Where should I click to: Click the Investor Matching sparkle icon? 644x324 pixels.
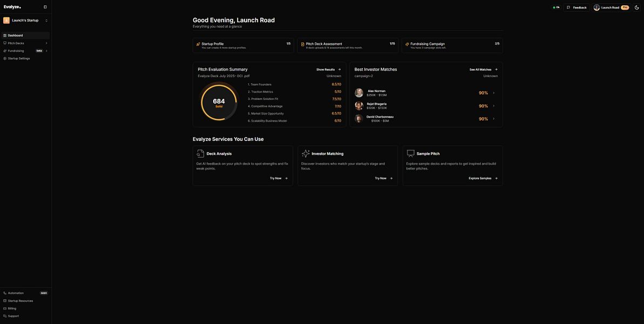pos(306,153)
